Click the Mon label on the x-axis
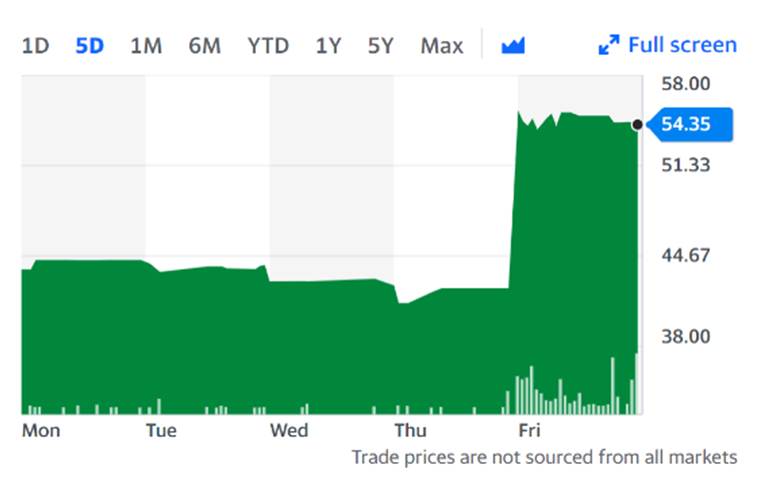770x496 pixels. coord(41,430)
